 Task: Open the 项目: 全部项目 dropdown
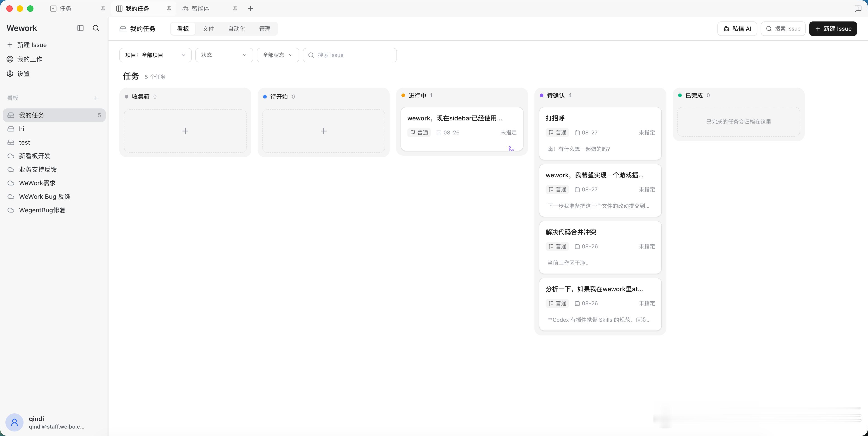(x=155, y=55)
